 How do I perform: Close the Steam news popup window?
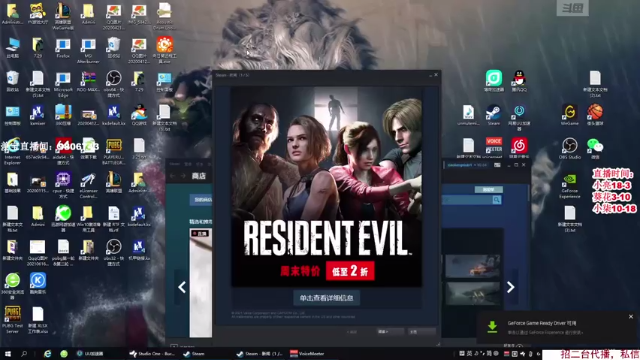436,75
